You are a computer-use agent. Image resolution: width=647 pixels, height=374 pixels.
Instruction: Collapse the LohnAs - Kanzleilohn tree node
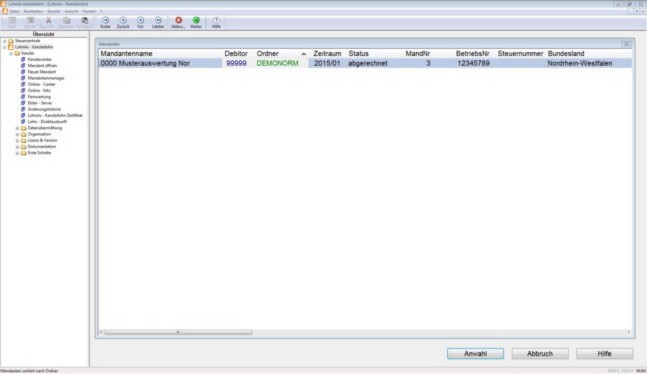[x=5, y=47]
